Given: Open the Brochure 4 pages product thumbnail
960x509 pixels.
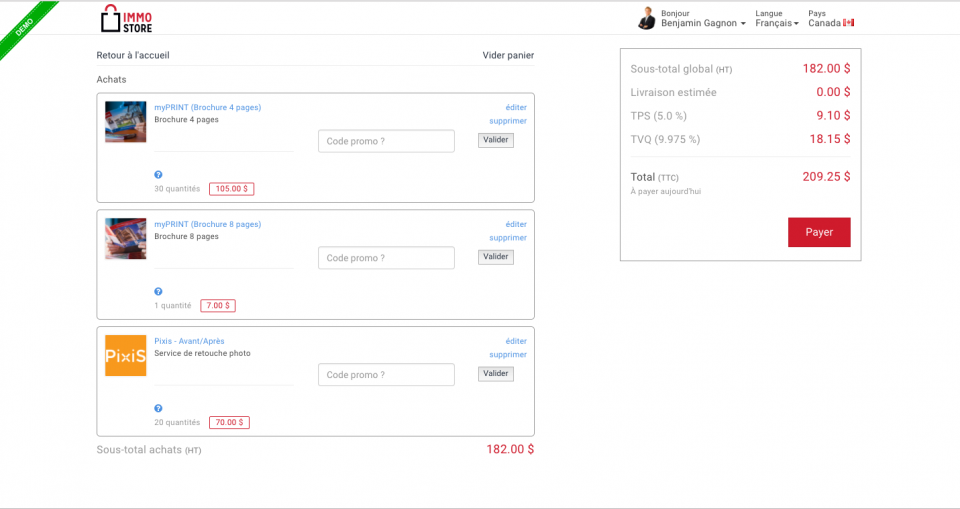Looking at the screenshot, I should pos(126,122).
